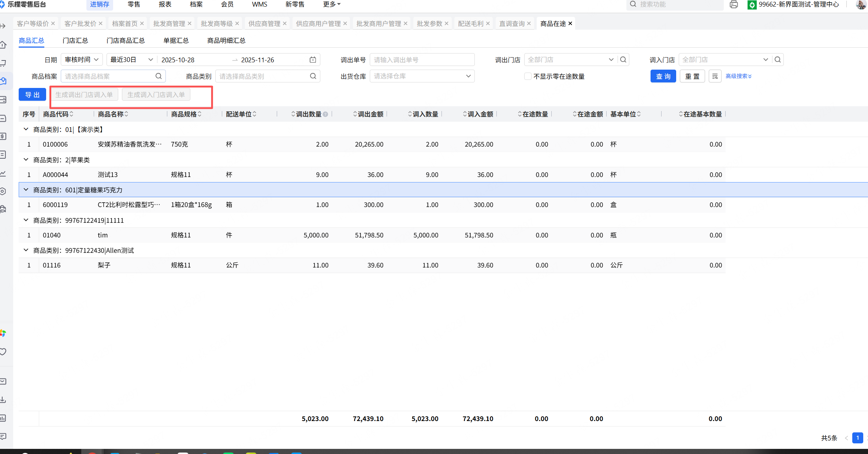Click the 查询 button
Viewport: 868px width, 454px height.
pos(663,76)
